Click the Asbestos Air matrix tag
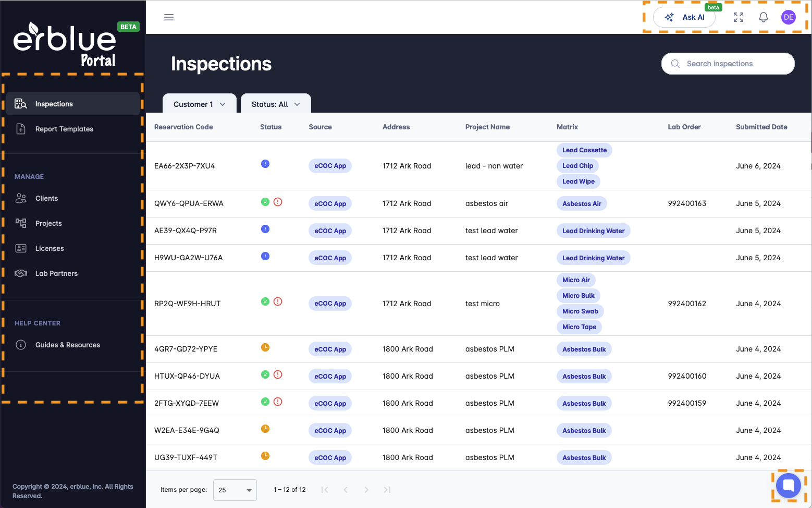This screenshot has height=508, width=812. click(x=582, y=204)
